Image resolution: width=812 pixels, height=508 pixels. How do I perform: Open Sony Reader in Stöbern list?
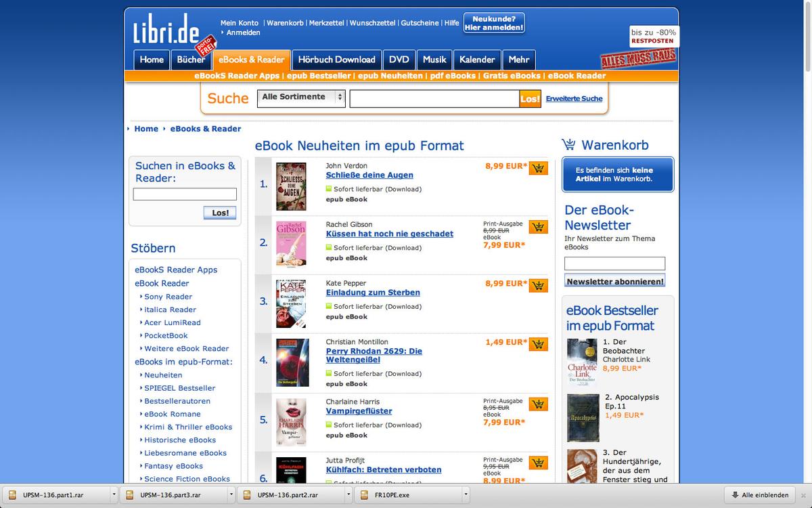tap(168, 297)
